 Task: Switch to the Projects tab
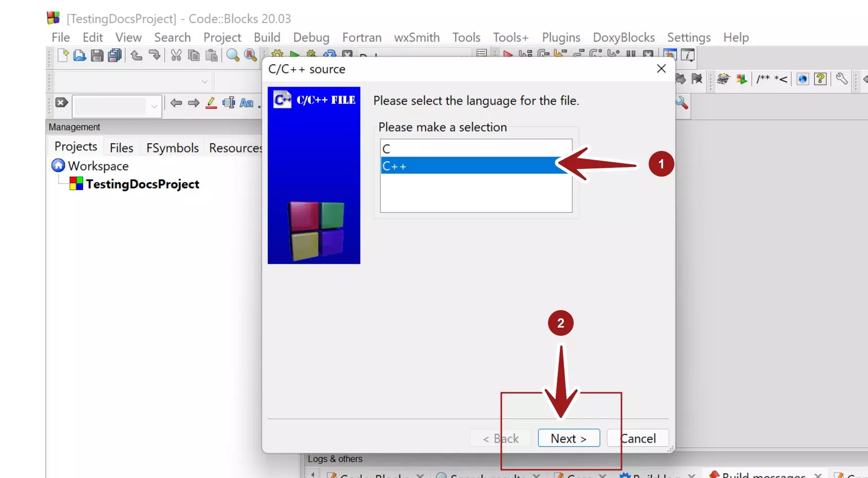[x=76, y=147]
